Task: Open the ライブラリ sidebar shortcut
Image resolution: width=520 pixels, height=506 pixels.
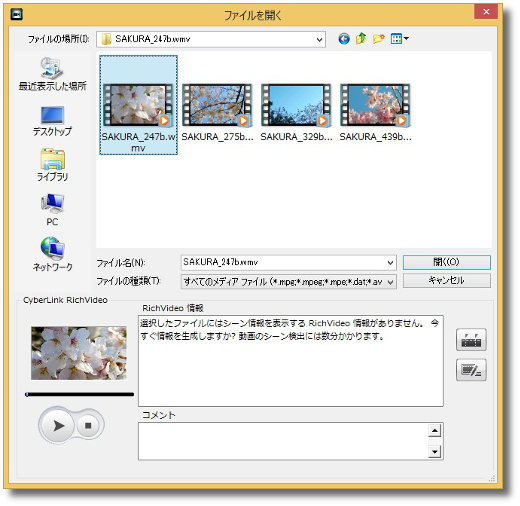Action: (52, 165)
